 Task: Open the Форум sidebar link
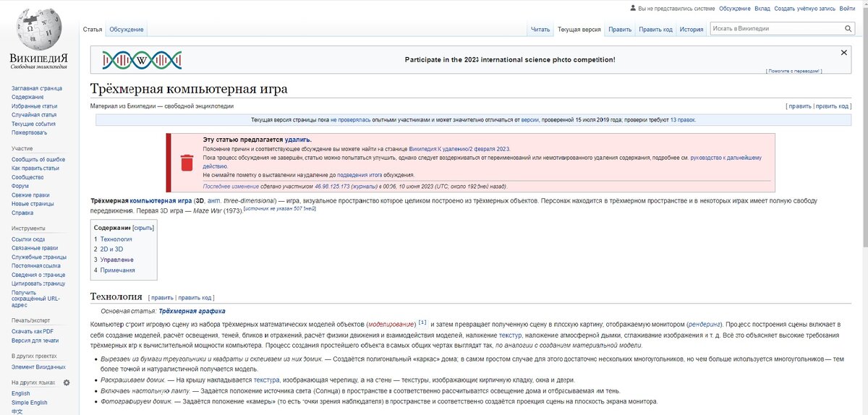click(x=20, y=186)
